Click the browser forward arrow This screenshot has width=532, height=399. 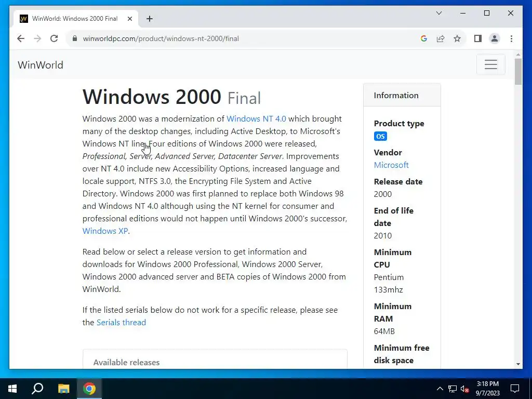pos(37,38)
